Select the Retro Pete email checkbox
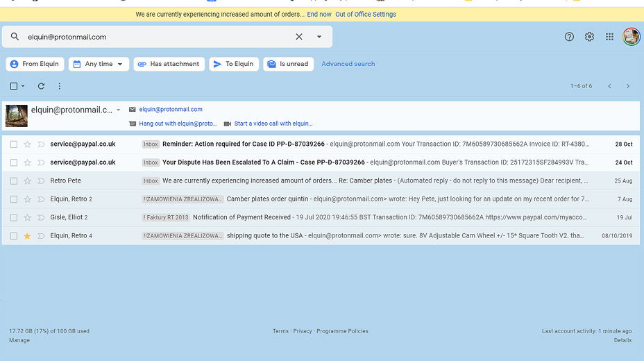Screen dimensions: 644x361 pos(14,180)
